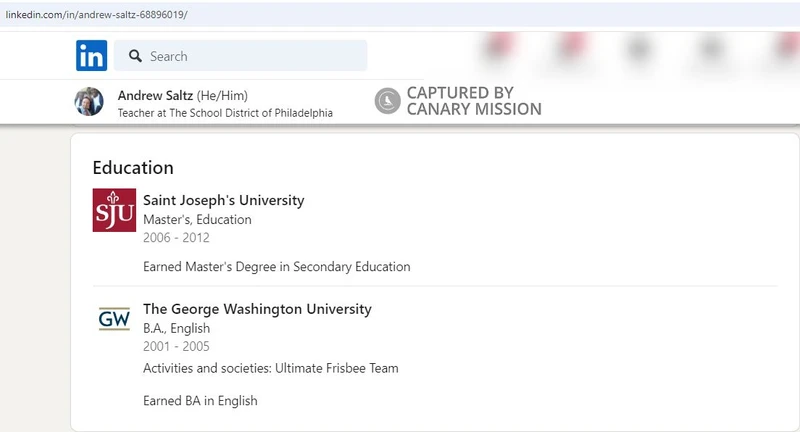Click the magnifying glass search icon
This screenshot has height=432, width=800.
(136, 56)
